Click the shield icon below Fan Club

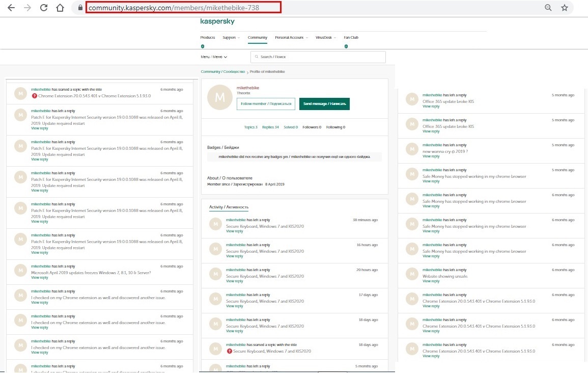(x=346, y=46)
